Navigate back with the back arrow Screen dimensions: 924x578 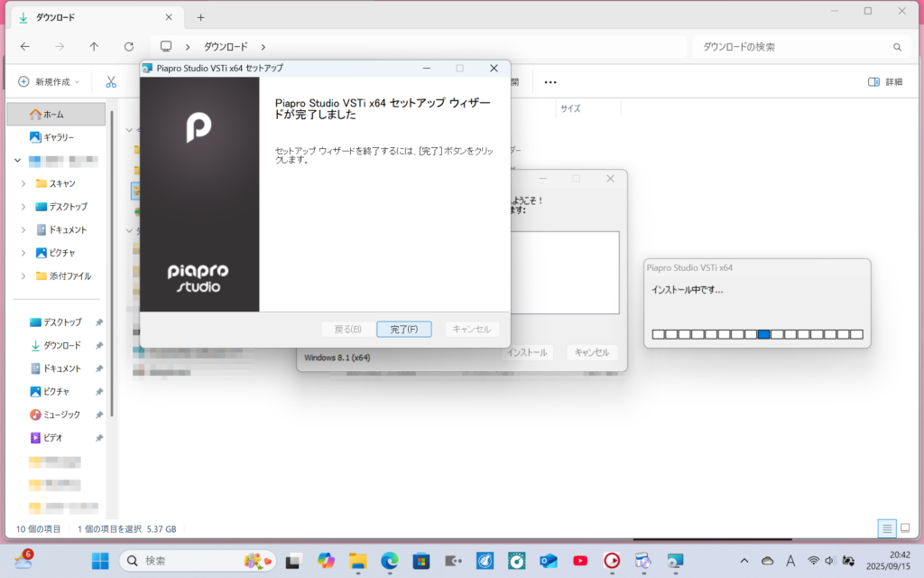tap(24, 47)
